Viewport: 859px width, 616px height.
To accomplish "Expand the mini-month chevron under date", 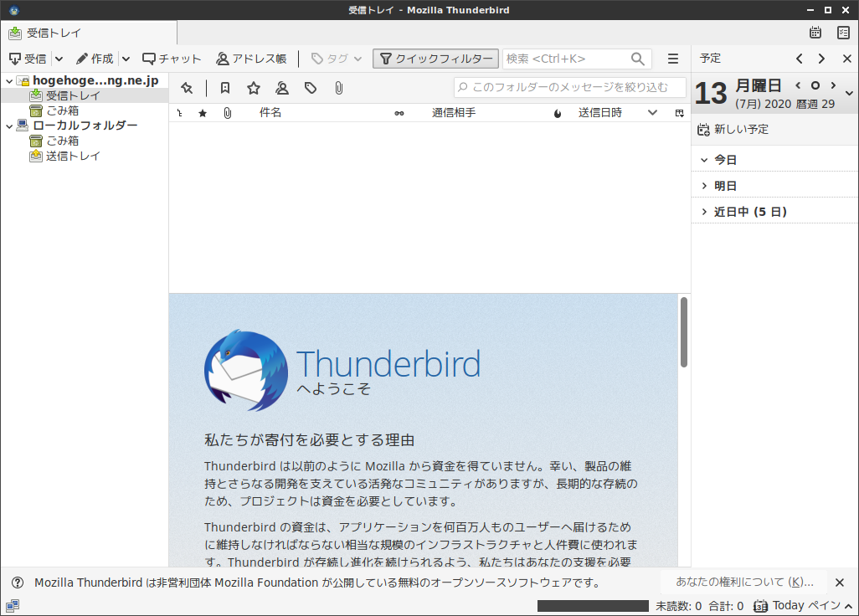I will pos(849,94).
